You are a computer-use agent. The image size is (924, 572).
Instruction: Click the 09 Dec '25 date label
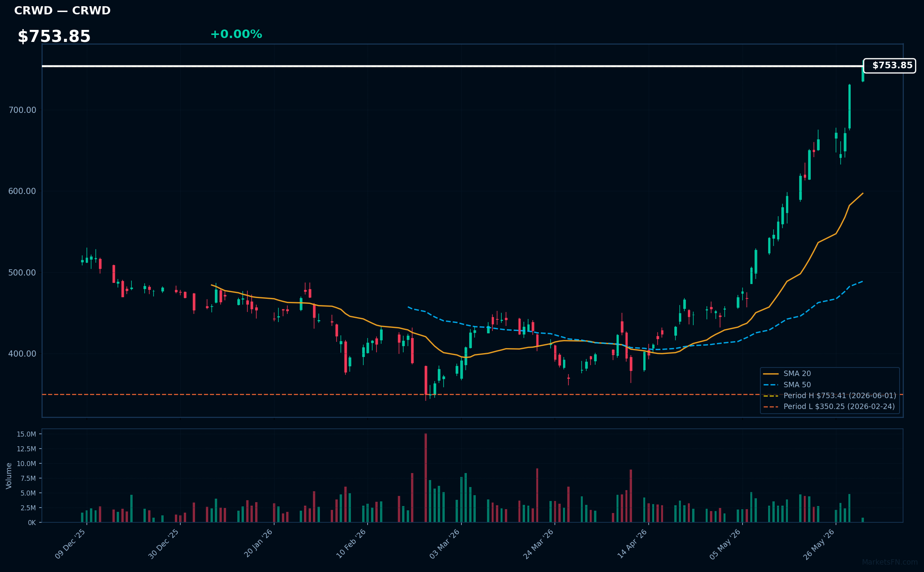(70, 544)
